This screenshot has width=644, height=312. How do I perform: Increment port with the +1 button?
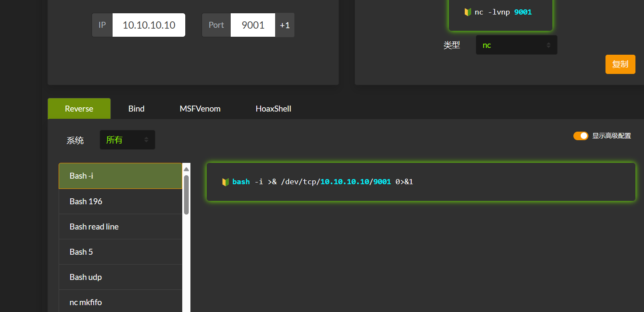[x=285, y=25]
